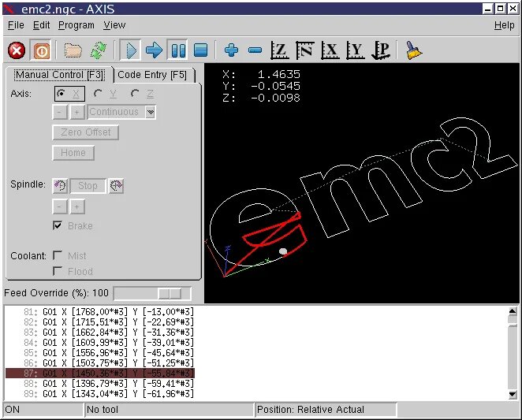This screenshot has height=420, width=522.
Task: Open the Edit menu
Action: point(41,25)
